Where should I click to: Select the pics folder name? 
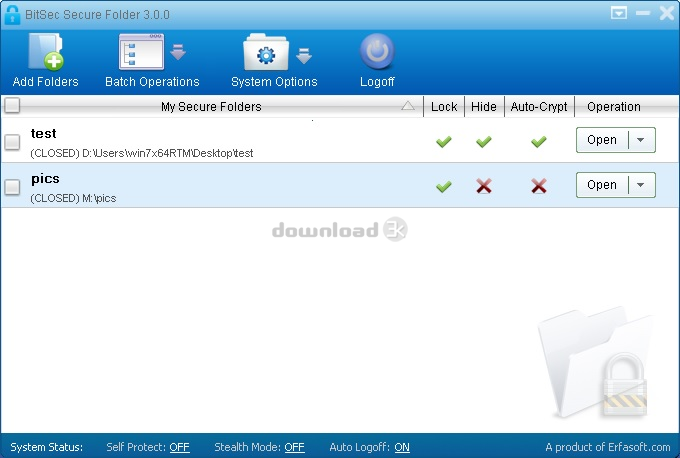tap(45, 179)
